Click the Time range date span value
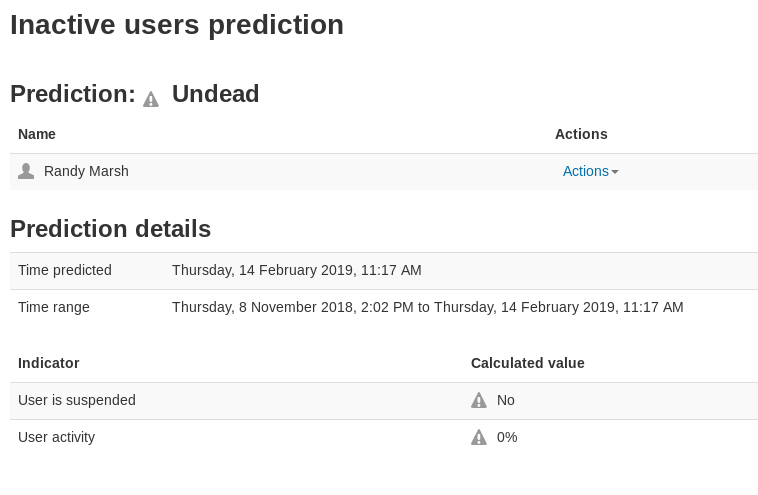 428,307
